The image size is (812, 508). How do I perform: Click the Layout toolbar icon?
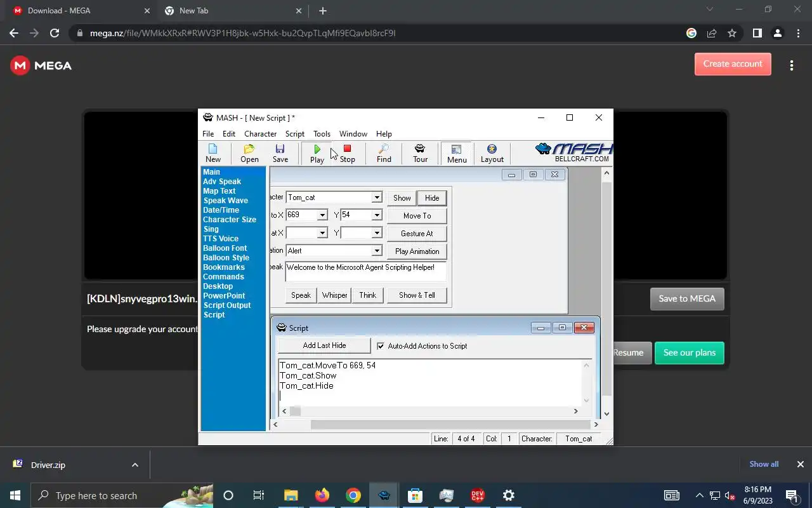tap(492, 153)
